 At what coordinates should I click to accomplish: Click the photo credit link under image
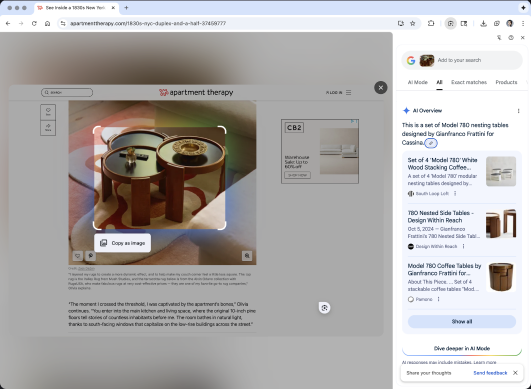click(x=86, y=268)
